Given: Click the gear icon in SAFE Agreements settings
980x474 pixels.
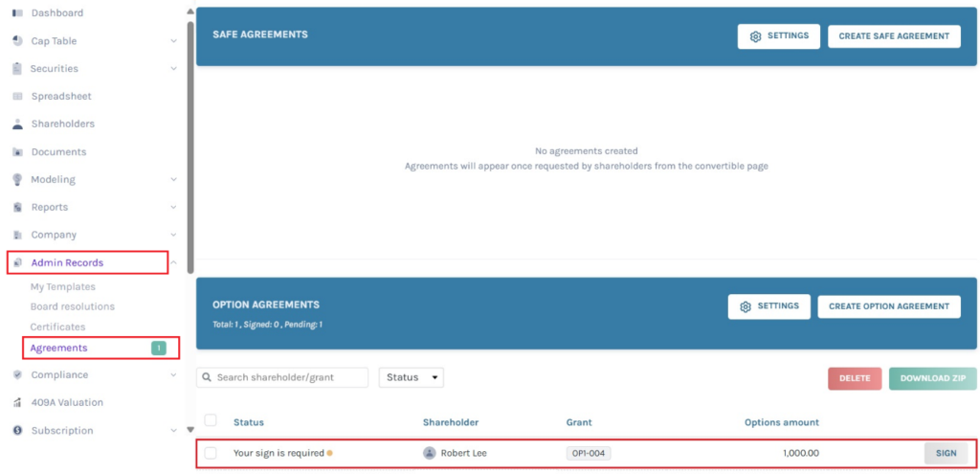Looking at the screenshot, I should pyautogui.click(x=756, y=36).
